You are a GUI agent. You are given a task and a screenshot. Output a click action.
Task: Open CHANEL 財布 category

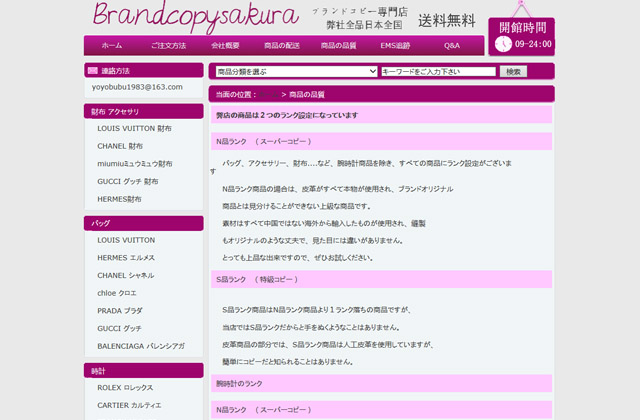pyautogui.click(x=120, y=146)
